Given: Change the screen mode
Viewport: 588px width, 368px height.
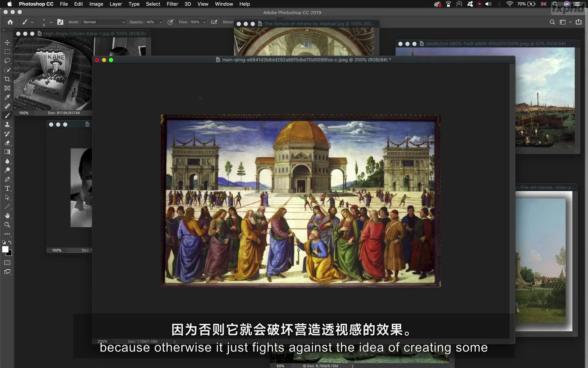Looking at the screenshot, I should pos(7,272).
